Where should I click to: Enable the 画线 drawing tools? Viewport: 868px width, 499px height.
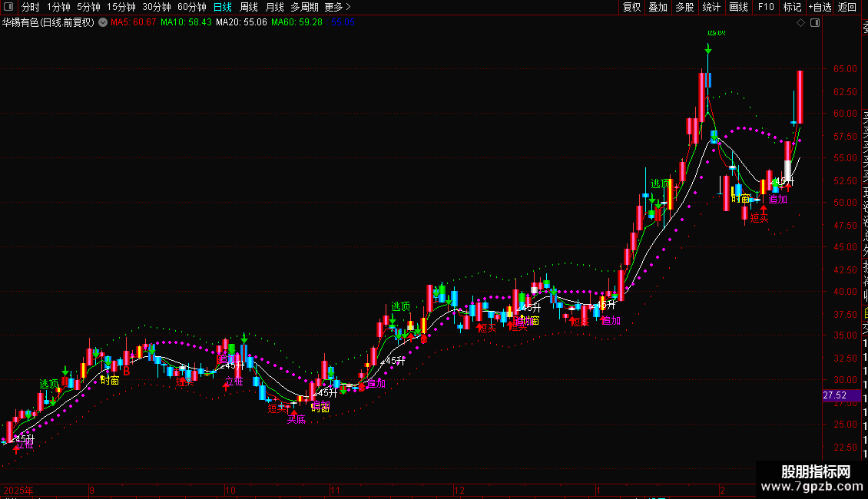[x=738, y=7]
